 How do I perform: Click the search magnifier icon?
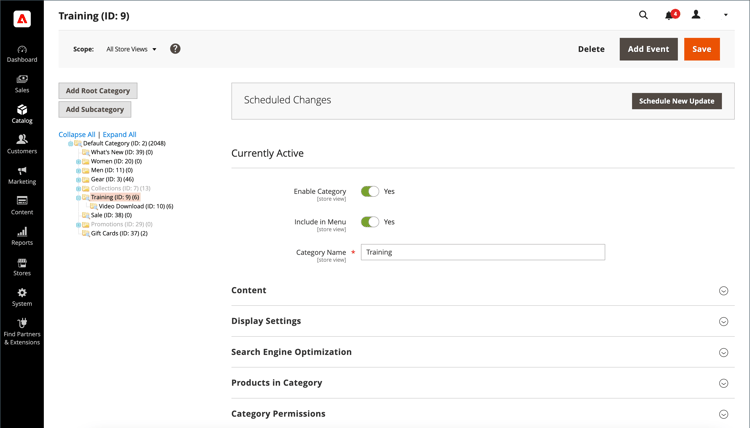tap(643, 15)
